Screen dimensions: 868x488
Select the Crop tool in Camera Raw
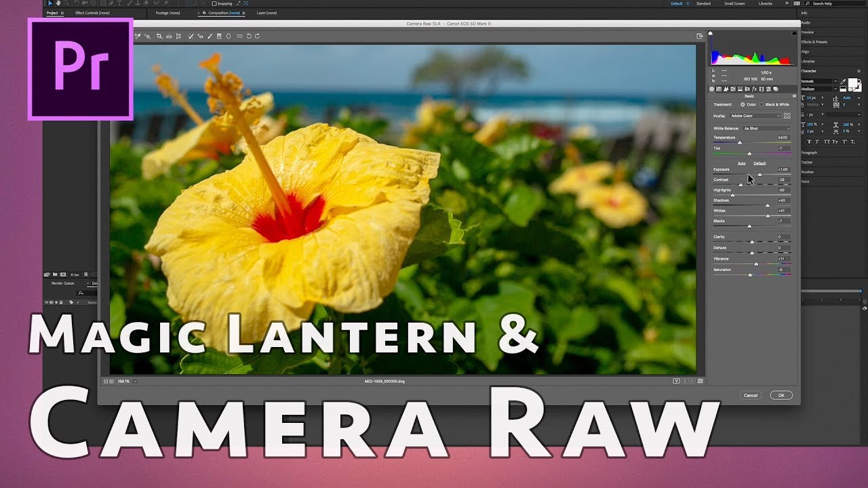click(159, 36)
